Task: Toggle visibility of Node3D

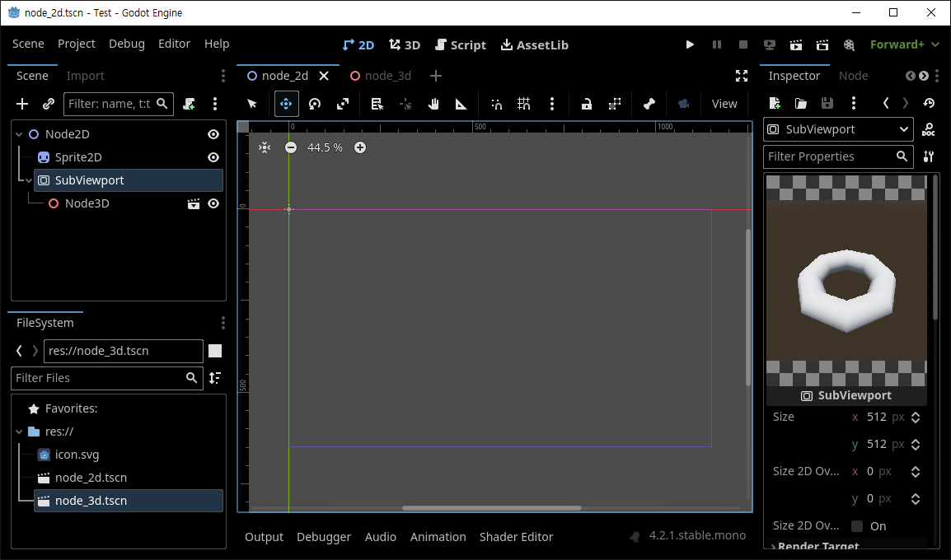Action: pyautogui.click(x=213, y=203)
